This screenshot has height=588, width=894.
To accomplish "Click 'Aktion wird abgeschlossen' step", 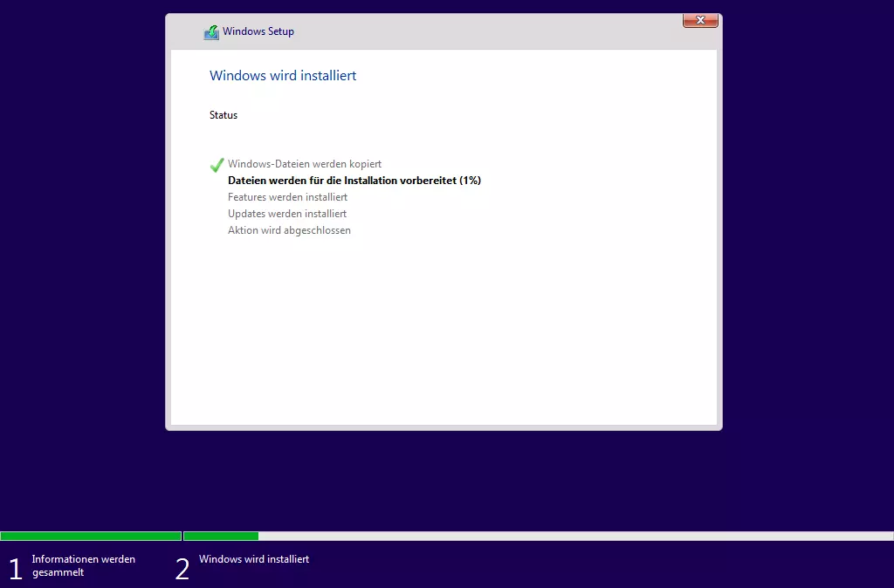I will click(289, 230).
